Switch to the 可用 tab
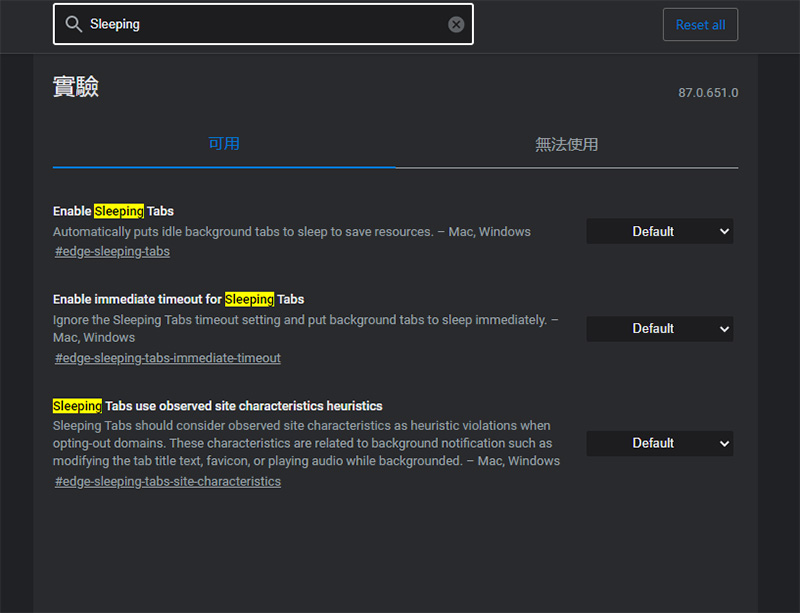This screenshot has width=800, height=613. pos(224,144)
